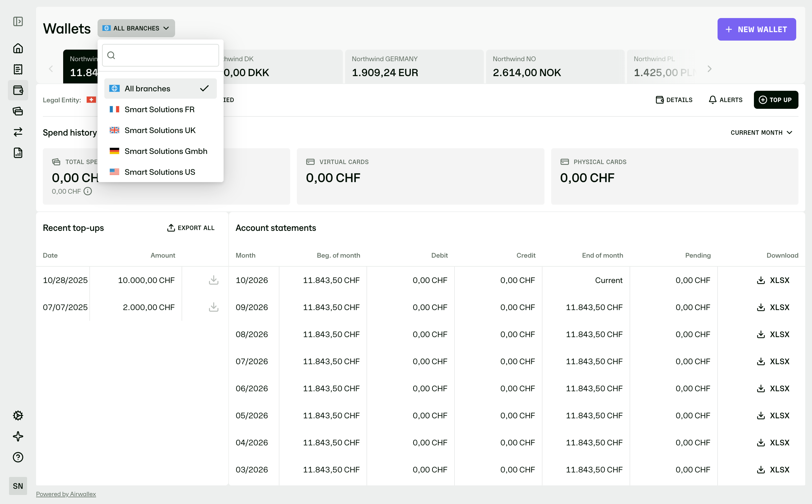Select the Northwind GERMANY wallet card
This screenshot has height=504, width=812.
tap(414, 67)
